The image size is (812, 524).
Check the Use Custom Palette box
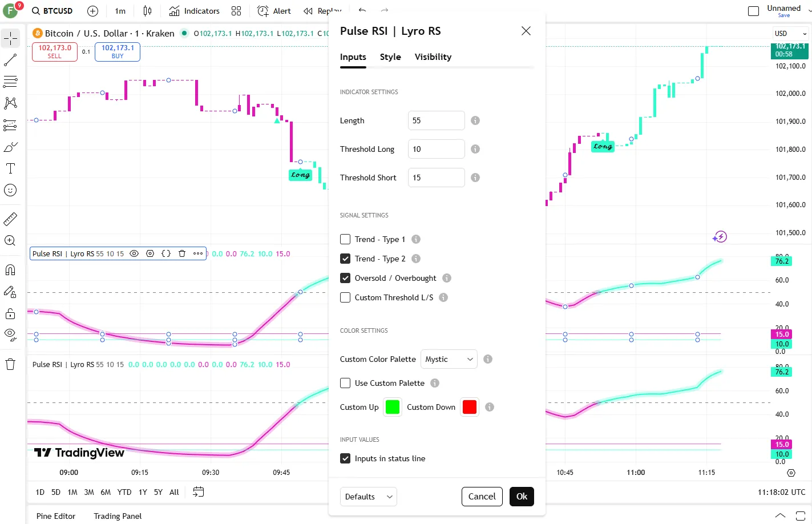click(x=345, y=383)
